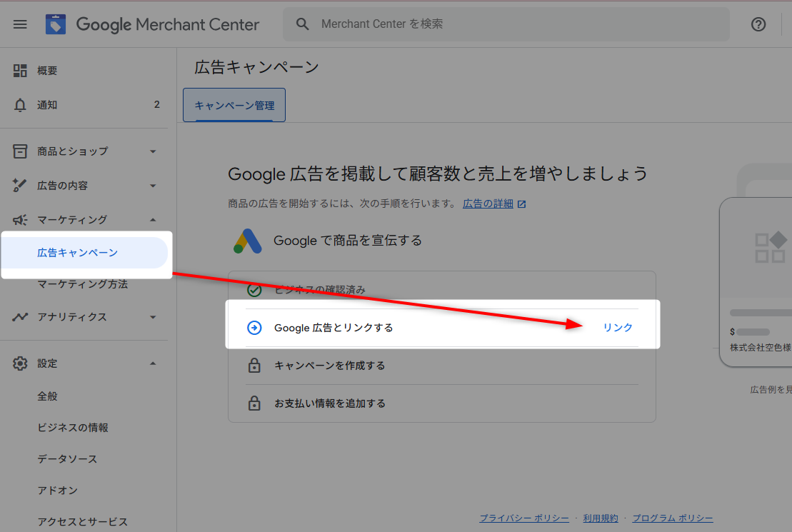Viewport: 792px width, 532px height.
Task: Open the 利用規約 footer link
Action: click(601, 518)
